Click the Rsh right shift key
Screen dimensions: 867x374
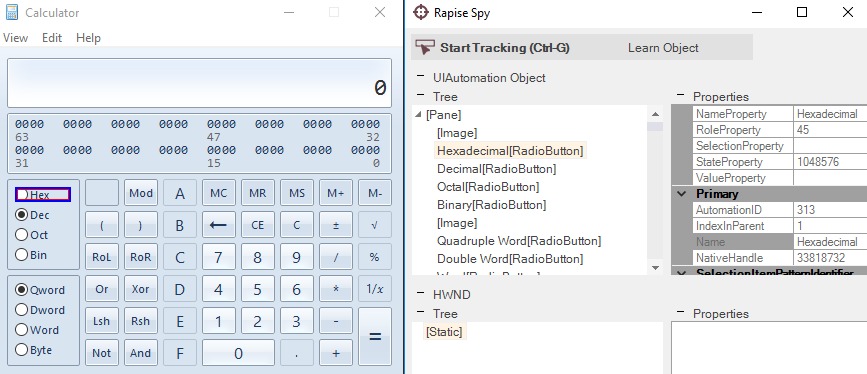tap(140, 321)
